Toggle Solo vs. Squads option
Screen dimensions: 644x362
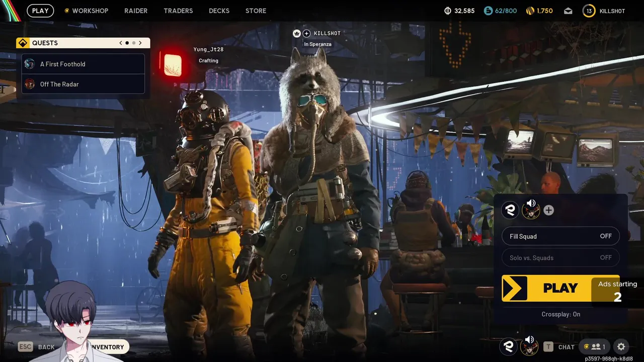560,257
